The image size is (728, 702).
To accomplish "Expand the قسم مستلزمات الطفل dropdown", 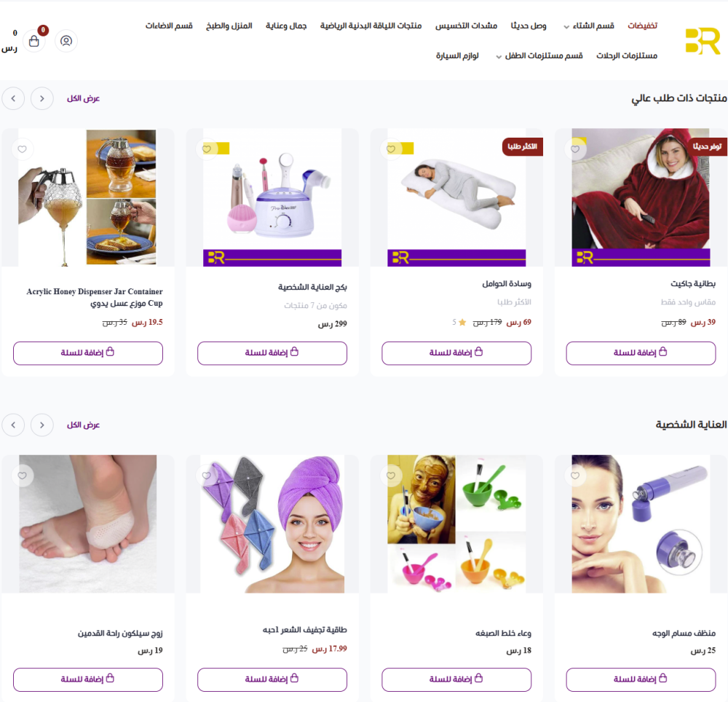I will [539, 56].
